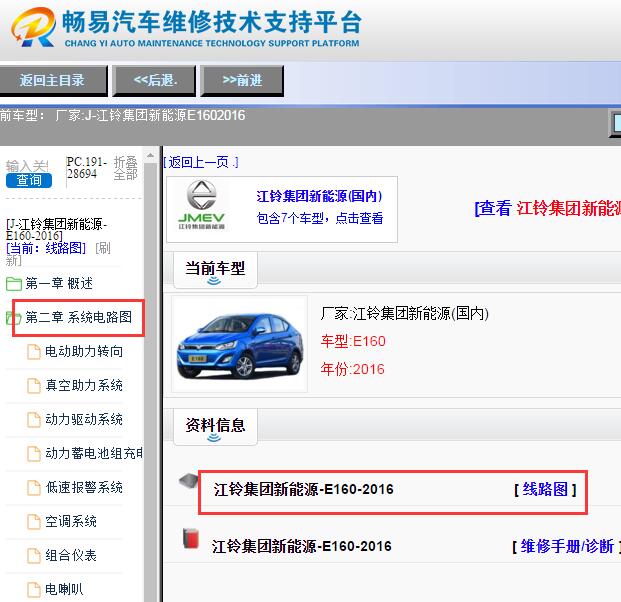Click the 年份:2016 text
This screenshot has width=621, height=602.
tap(352, 370)
